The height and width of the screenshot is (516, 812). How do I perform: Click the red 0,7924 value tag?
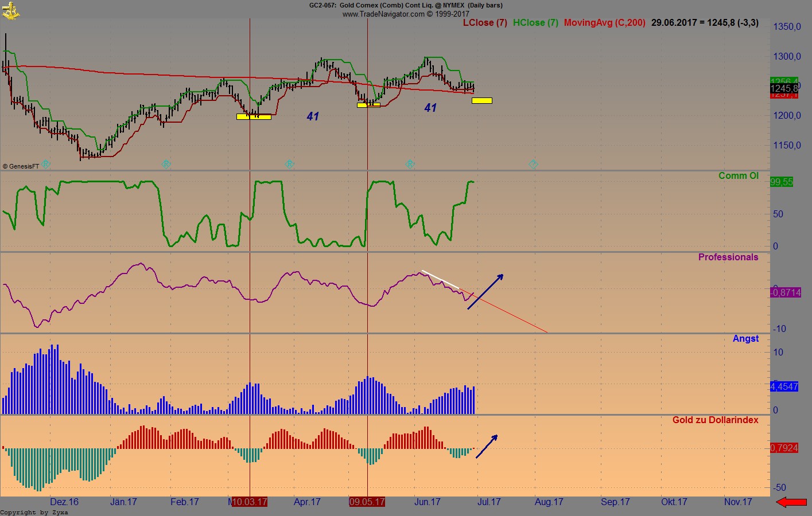pyautogui.click(x=784, y=448)
